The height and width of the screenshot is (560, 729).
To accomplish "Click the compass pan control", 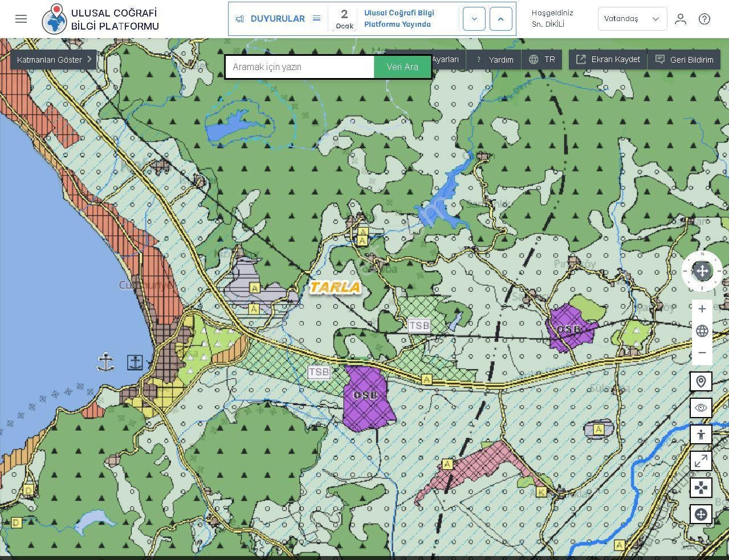I will (x=702, y=271).
